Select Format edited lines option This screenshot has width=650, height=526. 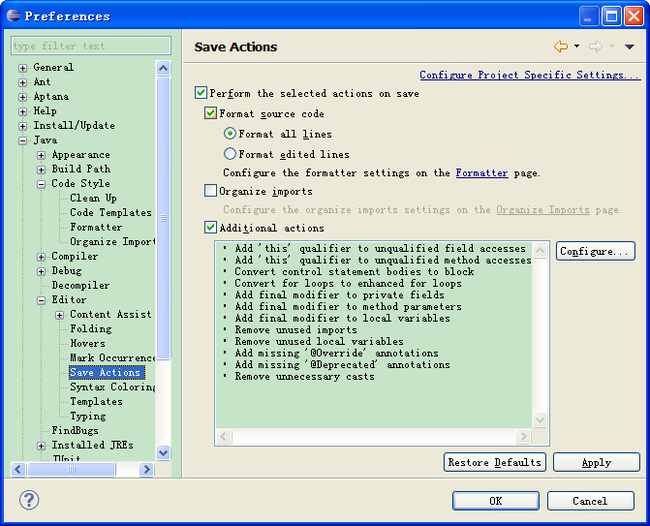[x=230, y=154]
